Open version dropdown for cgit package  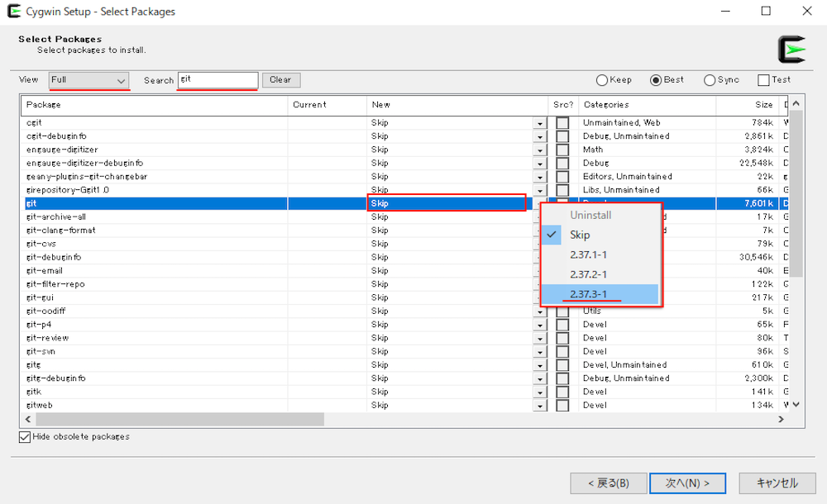pos(540,123)
